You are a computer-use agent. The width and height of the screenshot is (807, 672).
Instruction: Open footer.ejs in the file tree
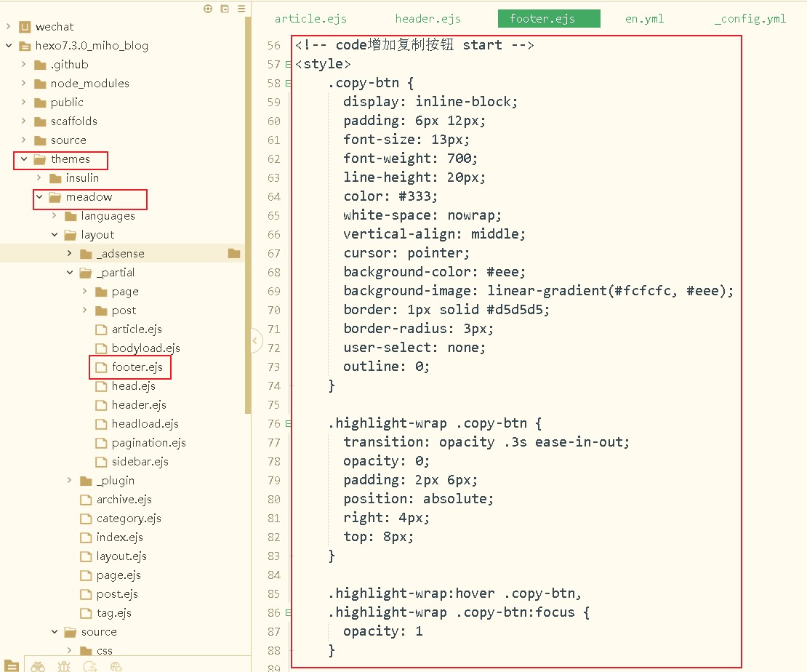click(137, 367)
